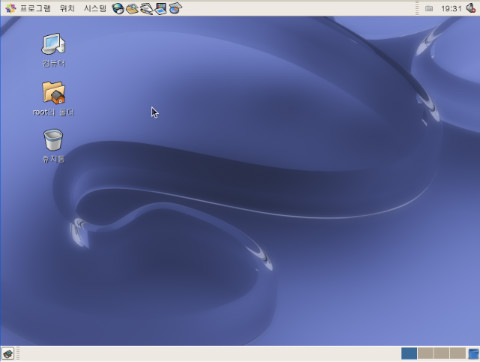The image size is (480, 362).
Task: Switch to the first highlighted workspace
Action: click(x=409, y=353)
